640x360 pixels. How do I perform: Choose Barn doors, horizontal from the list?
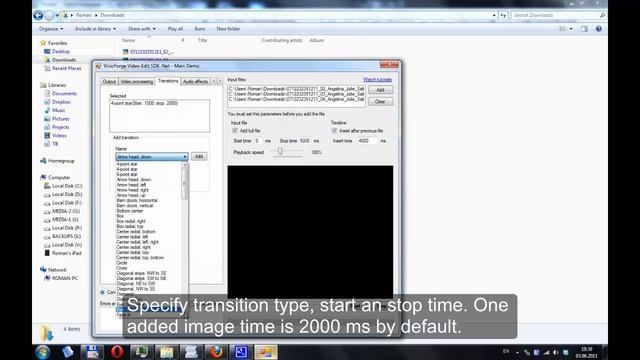[137, 200]
